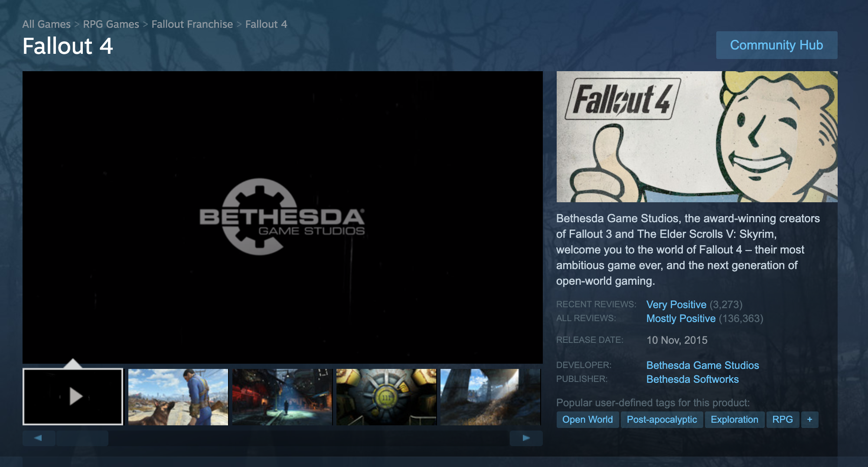Open Mostly Positive all reviews

coord(681,319)
